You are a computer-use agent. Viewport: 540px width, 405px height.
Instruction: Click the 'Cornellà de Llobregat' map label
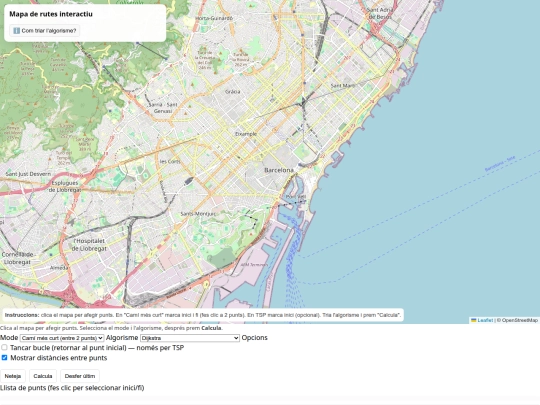tap(18, 258)
